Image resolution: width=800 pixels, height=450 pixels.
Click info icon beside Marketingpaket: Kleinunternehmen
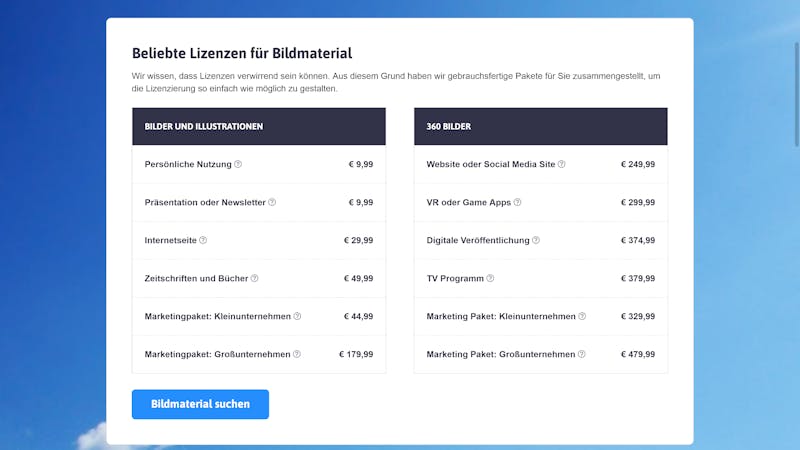297,316
